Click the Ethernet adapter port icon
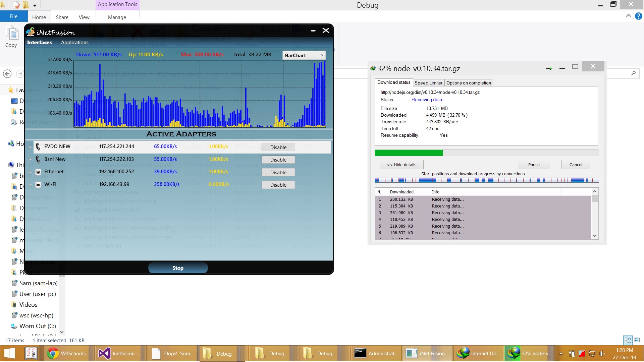 click(x=38, y=172)
